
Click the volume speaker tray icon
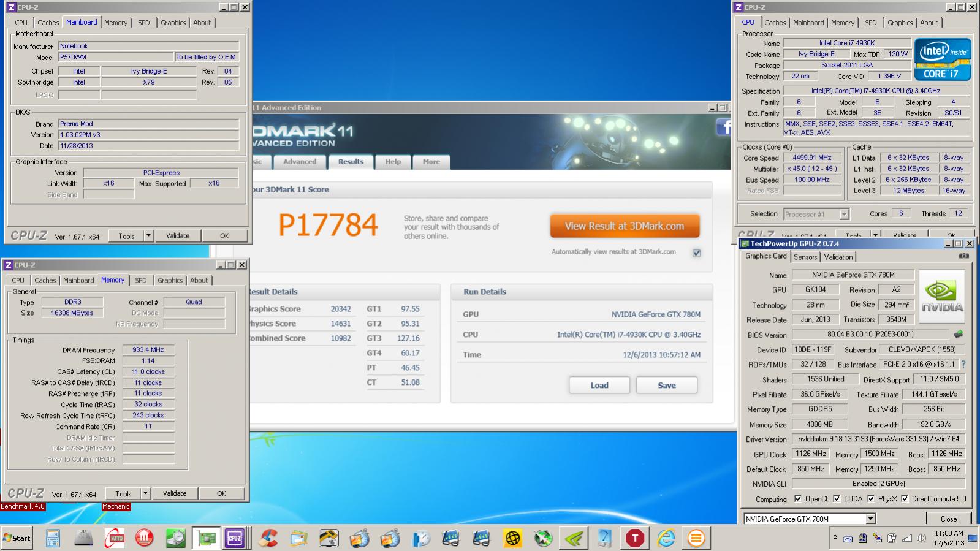point(921,538)
